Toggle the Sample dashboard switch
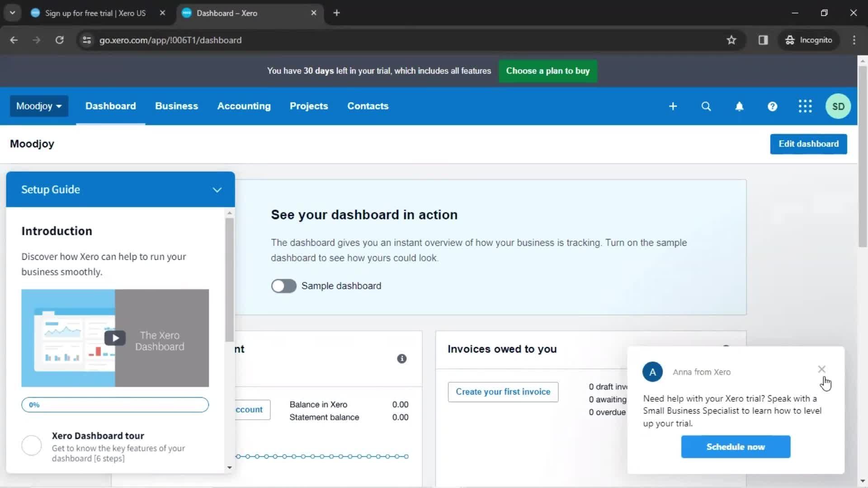The image size is (868, 488). point(283,286)
